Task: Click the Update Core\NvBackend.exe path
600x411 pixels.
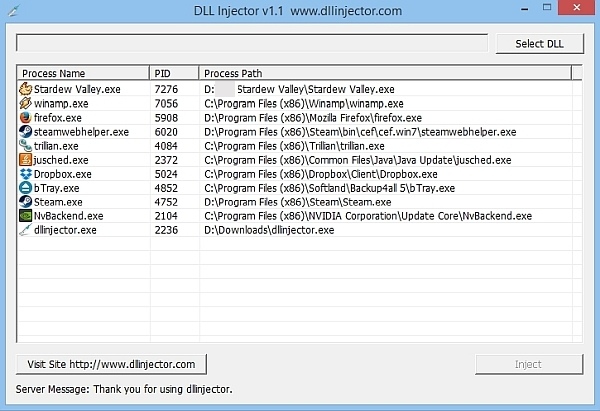Action: click(368, 216)
